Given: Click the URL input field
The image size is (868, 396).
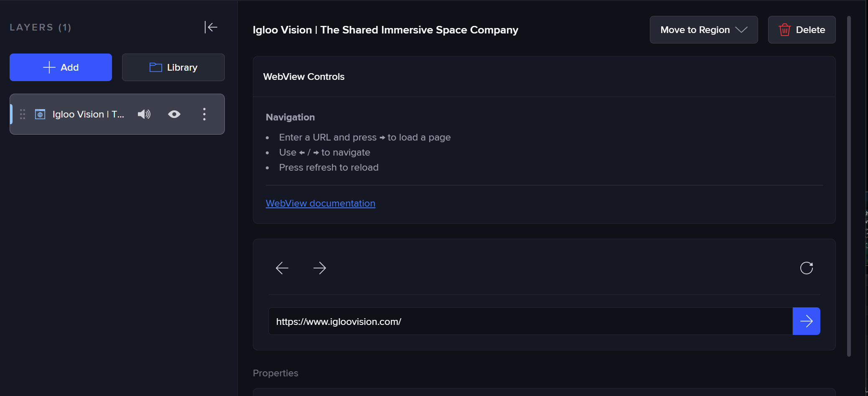Looking at the screenshot, I should tap(530, 321).
